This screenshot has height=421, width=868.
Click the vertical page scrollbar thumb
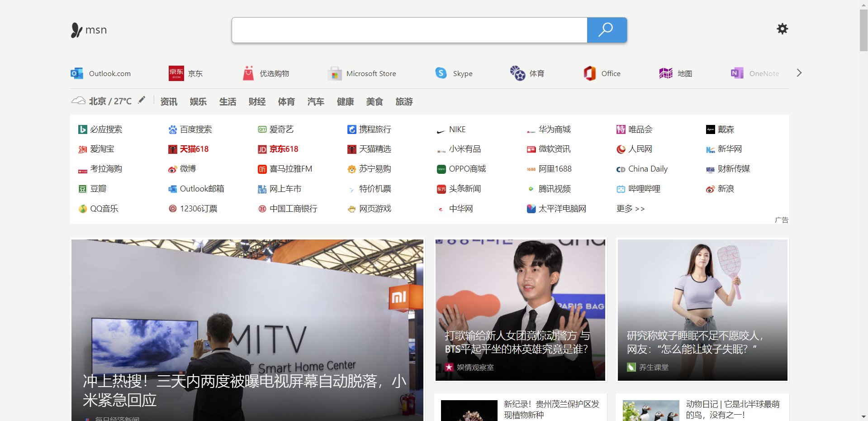[x=863, y=30]
